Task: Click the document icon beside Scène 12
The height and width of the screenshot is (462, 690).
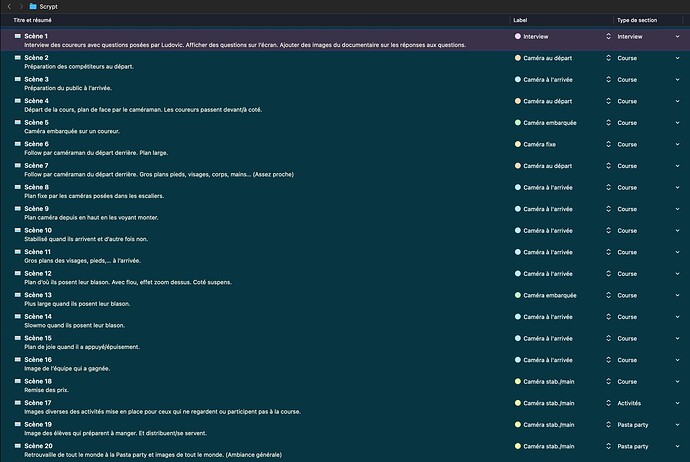Action: (x=17, y=273)
